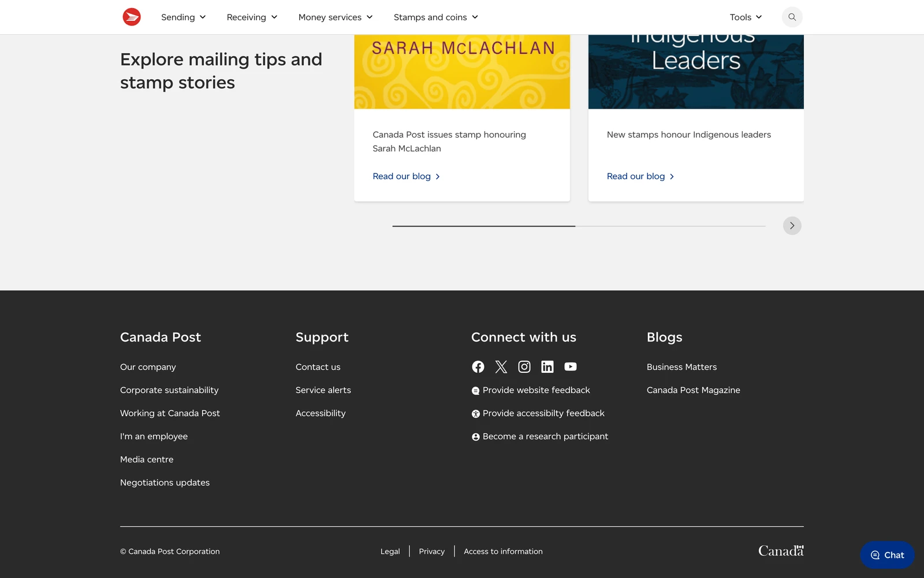Open the Tools dropdown
924x578 pixels.
(746, 17)
